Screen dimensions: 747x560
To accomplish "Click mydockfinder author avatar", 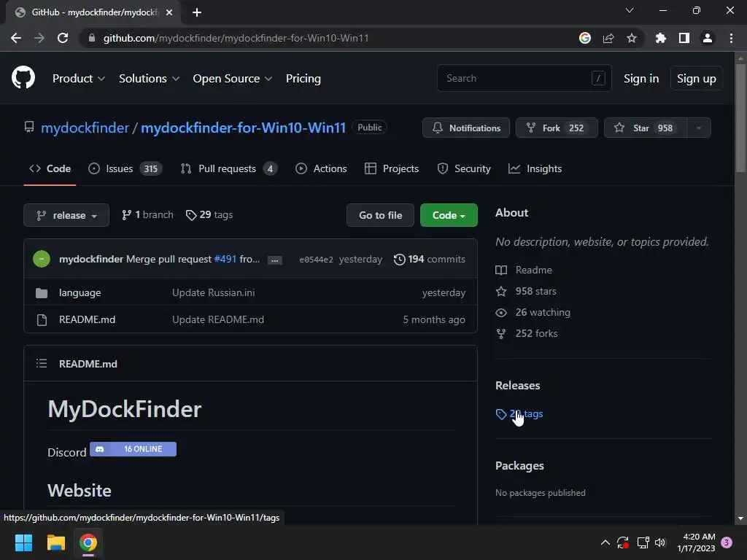I will tap(42, 259).
